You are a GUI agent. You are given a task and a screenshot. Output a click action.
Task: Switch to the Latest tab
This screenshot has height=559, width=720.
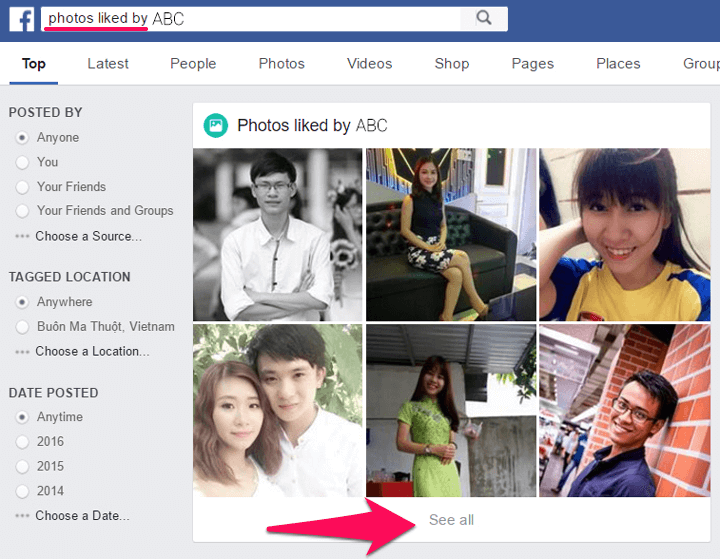click(108, 63)
